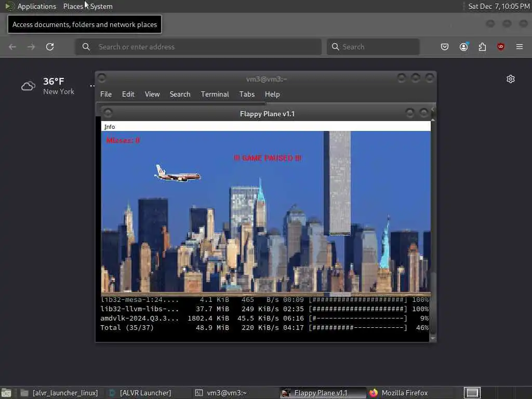Open the Places menu
The image size is (532, 399).
point(73,6)
